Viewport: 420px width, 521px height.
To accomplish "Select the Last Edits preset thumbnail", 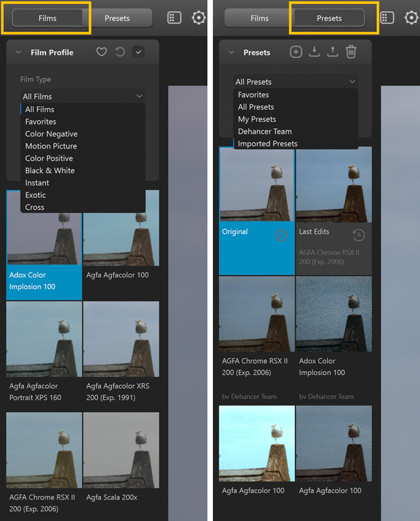I will click(x=334, y=185).
